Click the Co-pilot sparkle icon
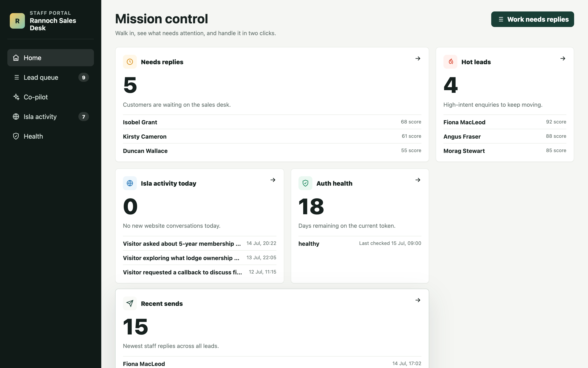Screen dimensions: 588x368 coord(16,97)
